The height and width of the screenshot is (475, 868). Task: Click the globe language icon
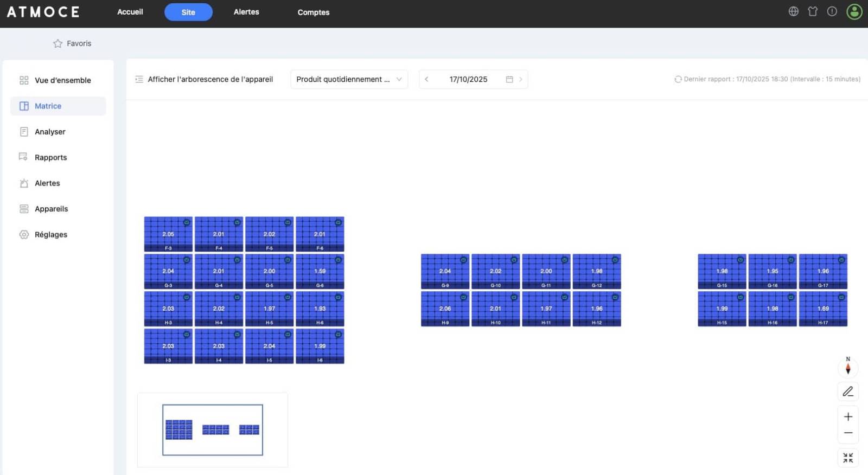(x=793, y=11)
